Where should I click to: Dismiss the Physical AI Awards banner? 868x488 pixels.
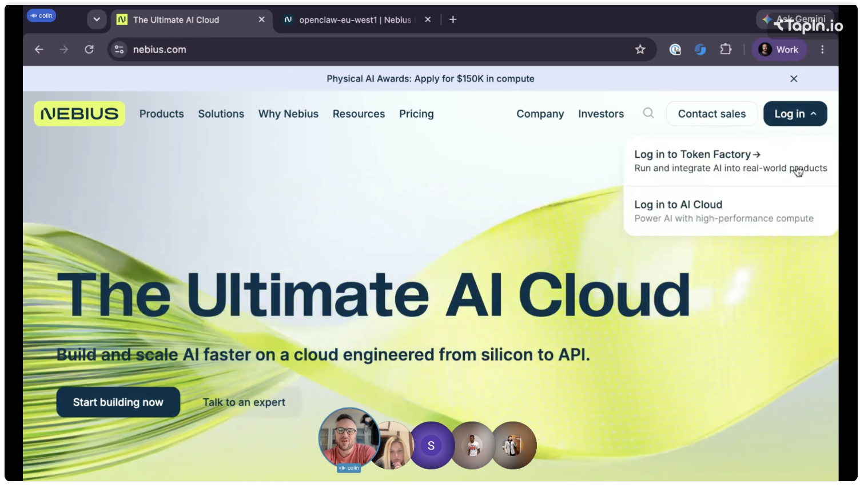click(x=794, y=79)
